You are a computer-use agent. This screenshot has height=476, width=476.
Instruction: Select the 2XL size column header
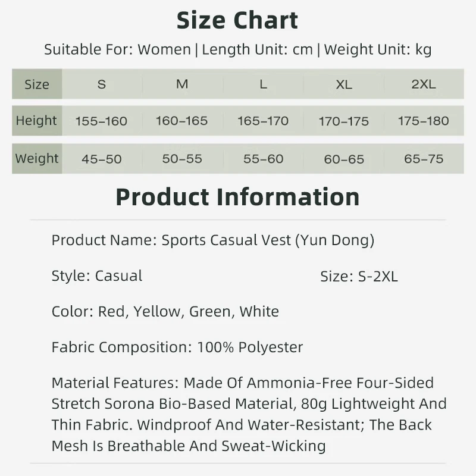[424, 84]
